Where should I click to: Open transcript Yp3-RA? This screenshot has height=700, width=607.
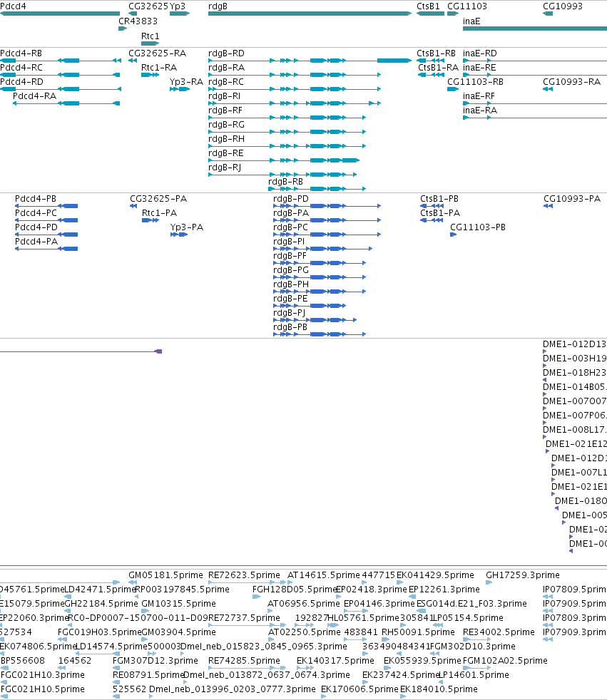(186, 82)
